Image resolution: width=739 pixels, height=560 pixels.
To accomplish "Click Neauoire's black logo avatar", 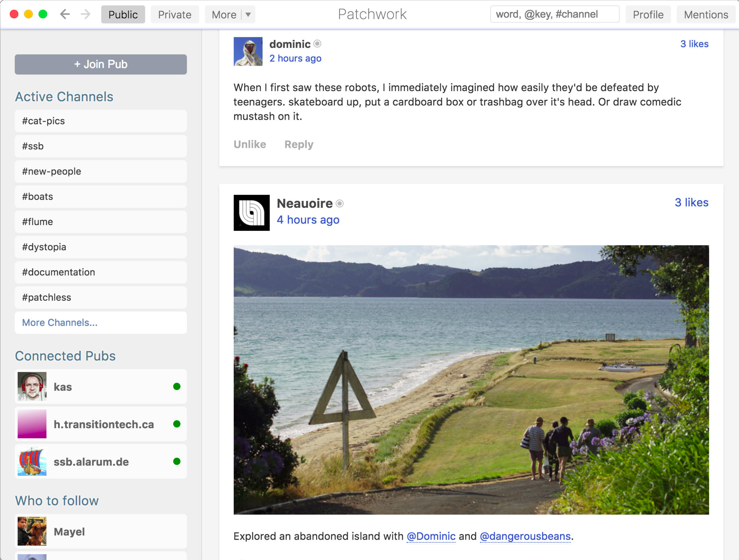I will pyautogui.click(x=251, y=212).
